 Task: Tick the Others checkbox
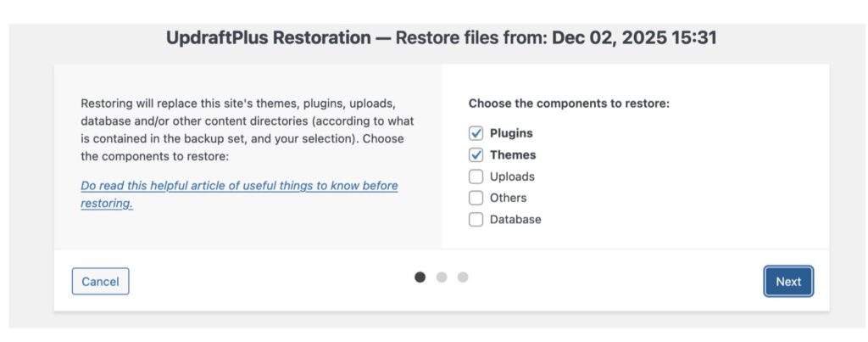[476, 198]
